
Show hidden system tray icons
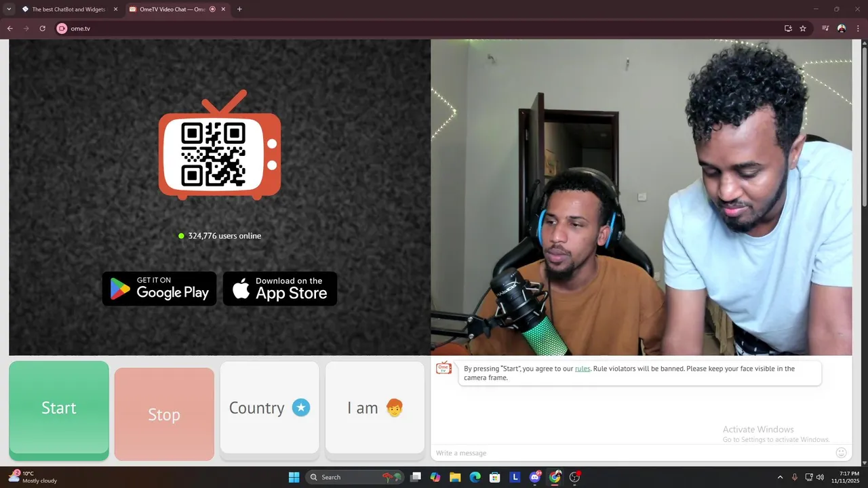780,477
